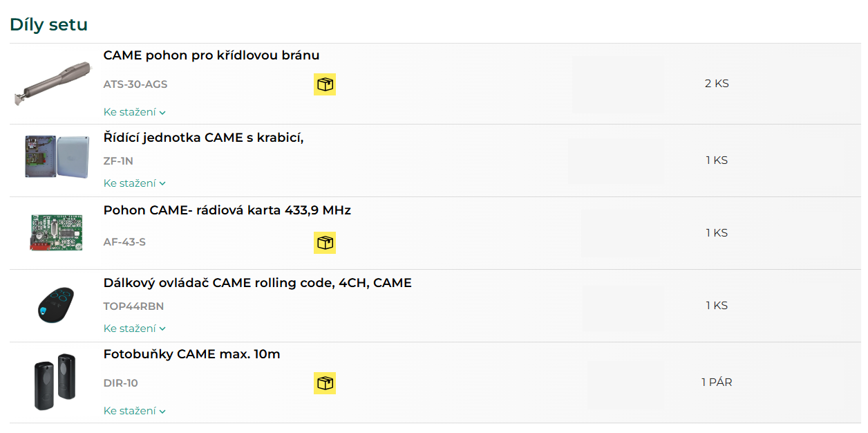Viewport: 868px width, 433px height.
Task: Expand Ke stažení under TOP44RBN
Action: point(135,329)
